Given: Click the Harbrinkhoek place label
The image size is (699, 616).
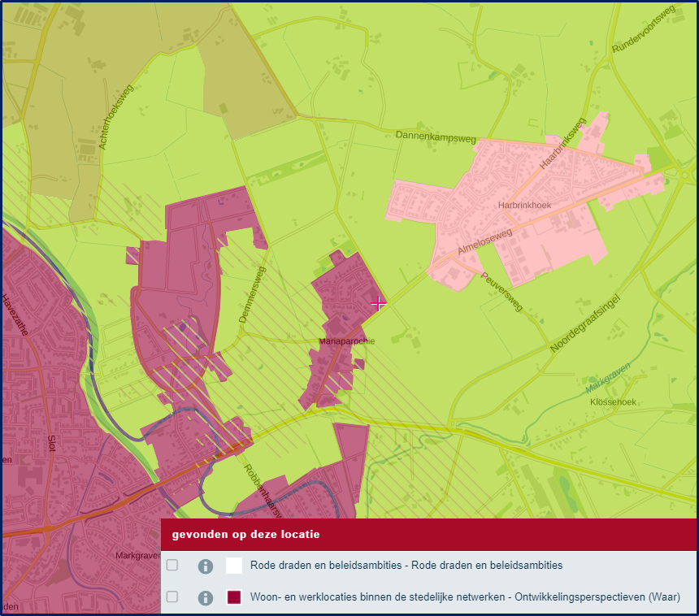Looking at the screenshot, I should coord(524,205).
